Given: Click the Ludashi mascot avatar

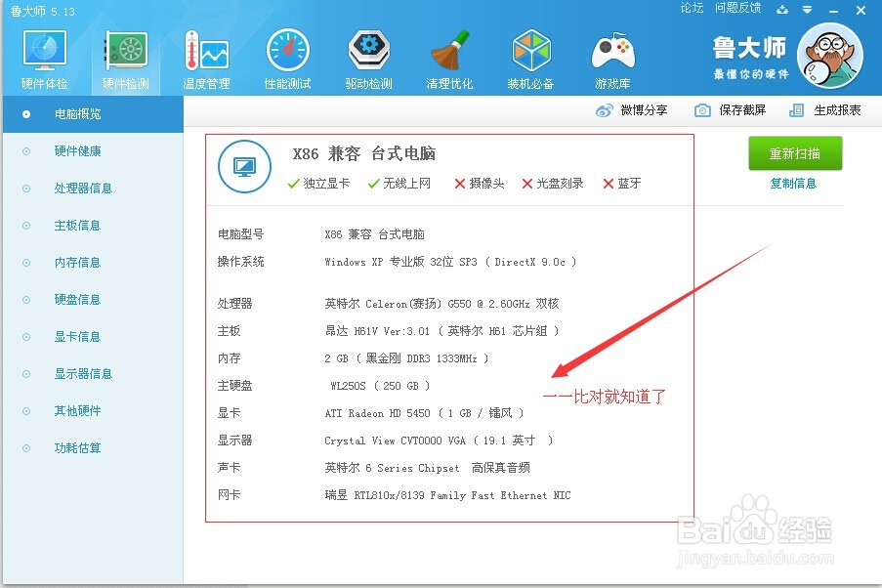Looking at the screenshot, I should [x=832, y=56].
